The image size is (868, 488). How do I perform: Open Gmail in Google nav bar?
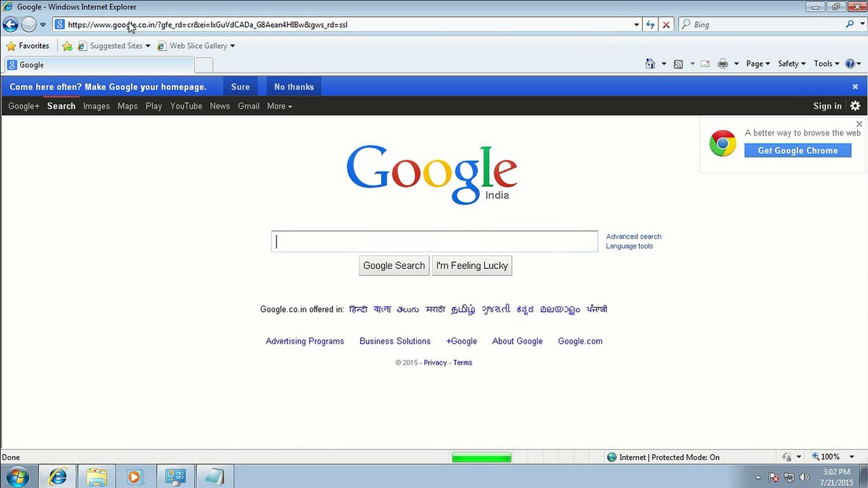249,106
